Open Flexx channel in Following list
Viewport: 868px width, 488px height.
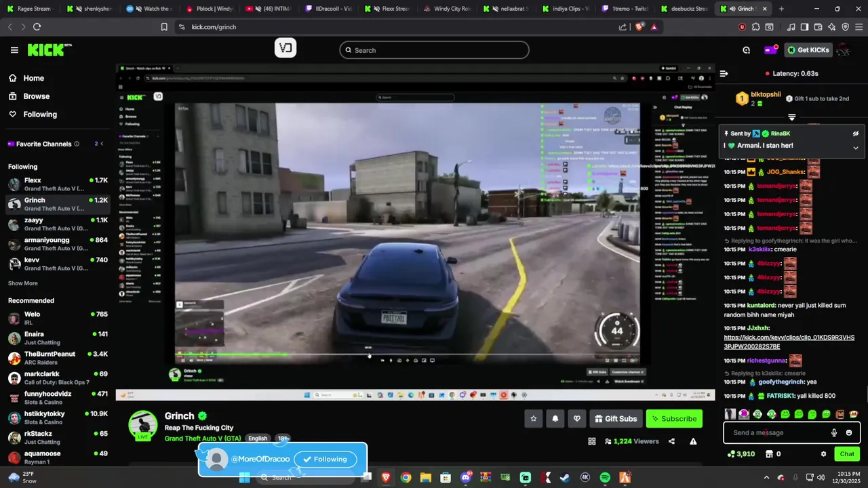click(x=58, y=184)
